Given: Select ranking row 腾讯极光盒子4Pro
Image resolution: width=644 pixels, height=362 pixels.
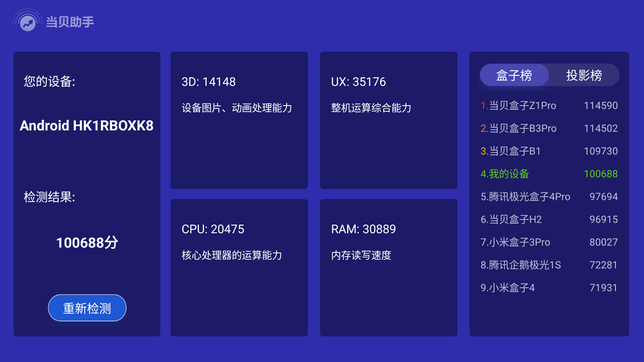Looking at the screenshot, I should click(549, 197).
